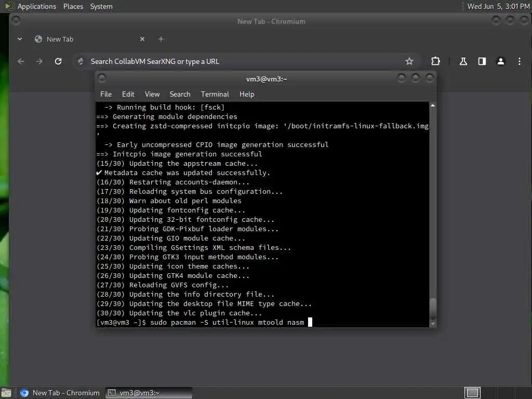The width and height of the screenshot is (532, 399).
Task: Switch to New Tab - Chromium in taskbar
Action: tap(60, 393)
